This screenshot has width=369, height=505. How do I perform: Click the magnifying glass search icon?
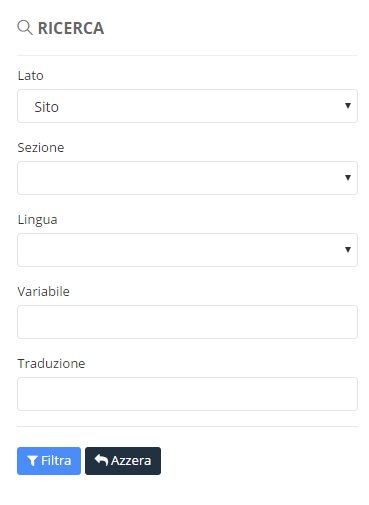tap(25, 28)
